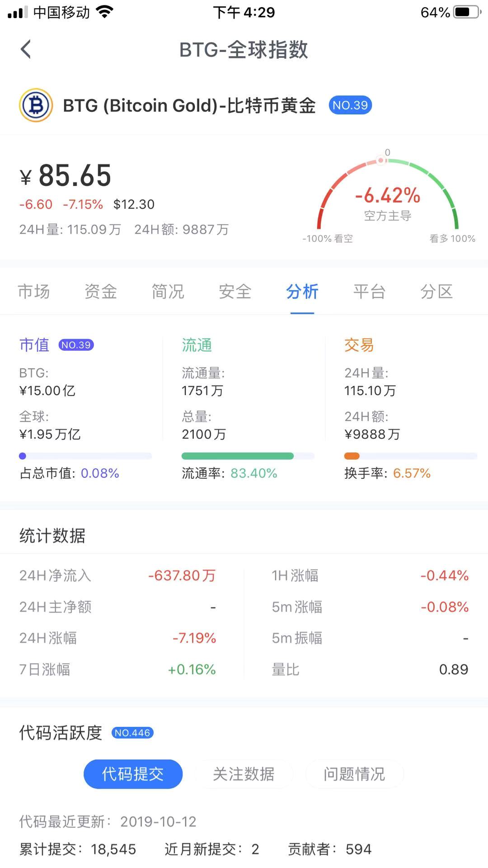488x868 pixels.
Task: Tap the green 流通率 progress bar
Action: 238,456
